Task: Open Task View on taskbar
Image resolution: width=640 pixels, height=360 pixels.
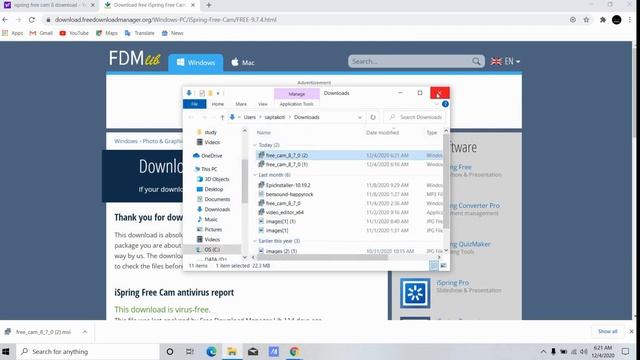Action: pos(190,351)
